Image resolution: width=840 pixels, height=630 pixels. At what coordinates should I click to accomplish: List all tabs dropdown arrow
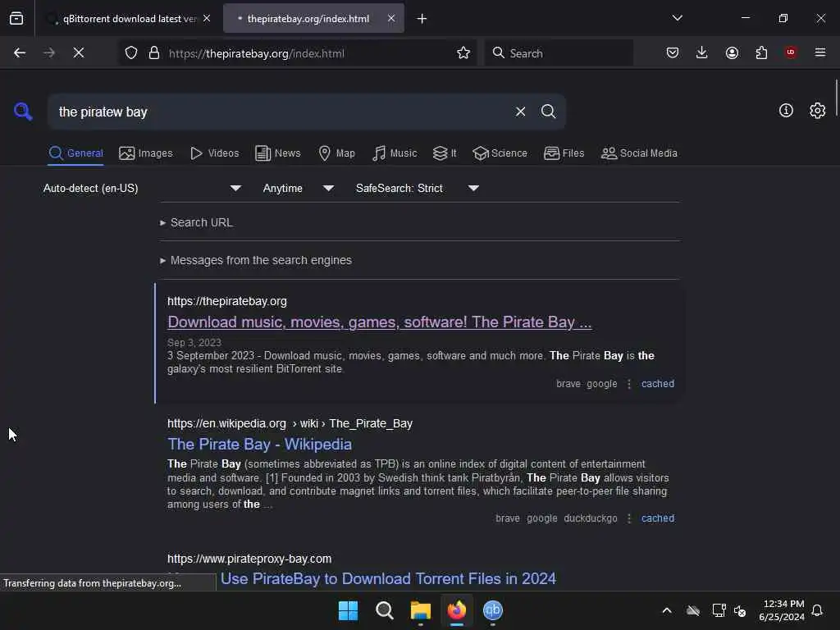tap(677, 18)
